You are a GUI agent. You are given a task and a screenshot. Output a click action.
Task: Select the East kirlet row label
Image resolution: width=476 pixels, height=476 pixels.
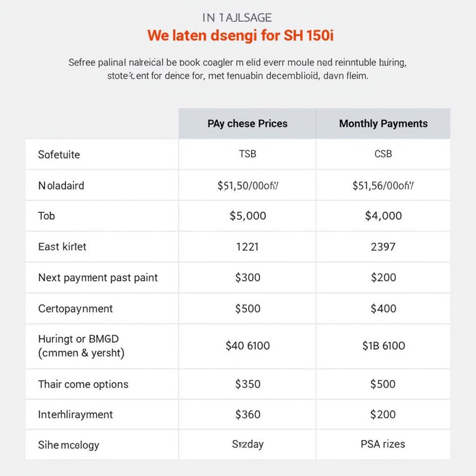pos(62,246)
